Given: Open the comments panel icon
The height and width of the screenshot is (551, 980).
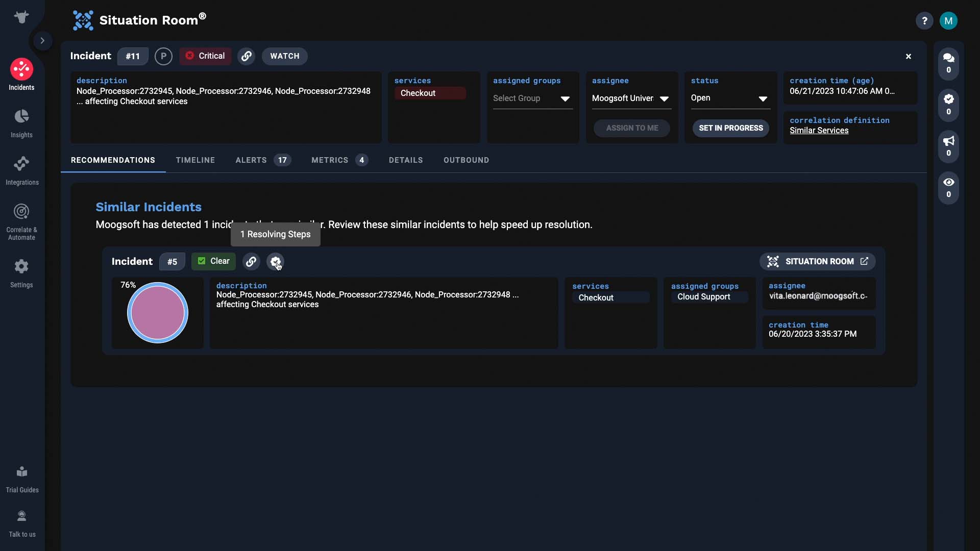Looking at the screenshot, I should pyautogui.click(x=949, y=63).
